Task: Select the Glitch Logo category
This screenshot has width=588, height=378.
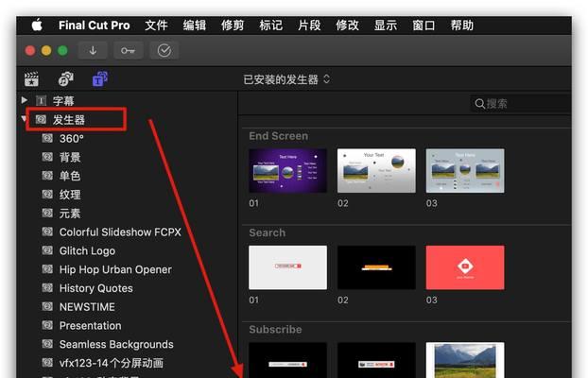Action: tap(127, 250)
